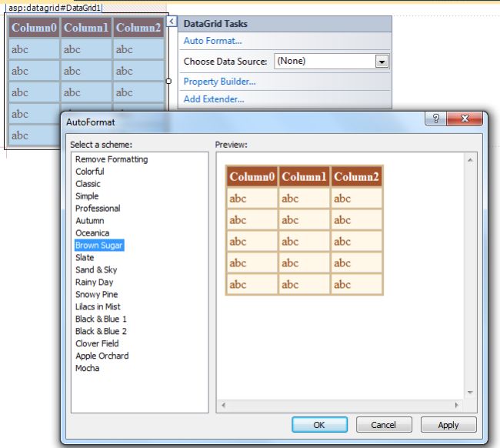Select the Classic scheme
This screenshot has width=500, height=448.
point(88,184)
